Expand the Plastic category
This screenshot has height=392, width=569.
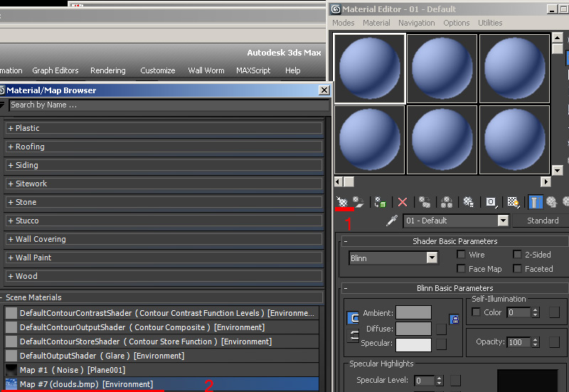[x=164, y=128]
